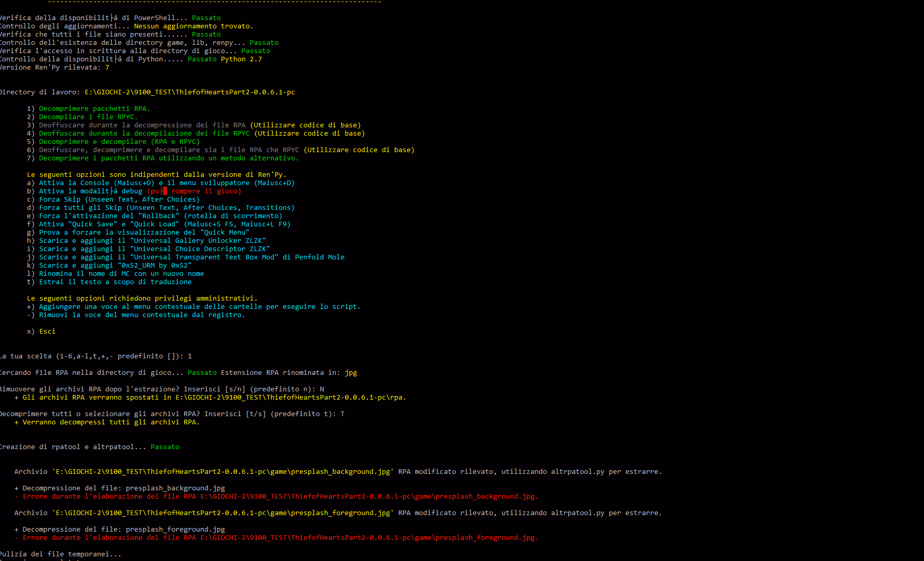Image resolution: width=924 pixels, height=561 pixels.
Task: Click option 7 alternative RPA decompression method
Action: tap(168, 158)
